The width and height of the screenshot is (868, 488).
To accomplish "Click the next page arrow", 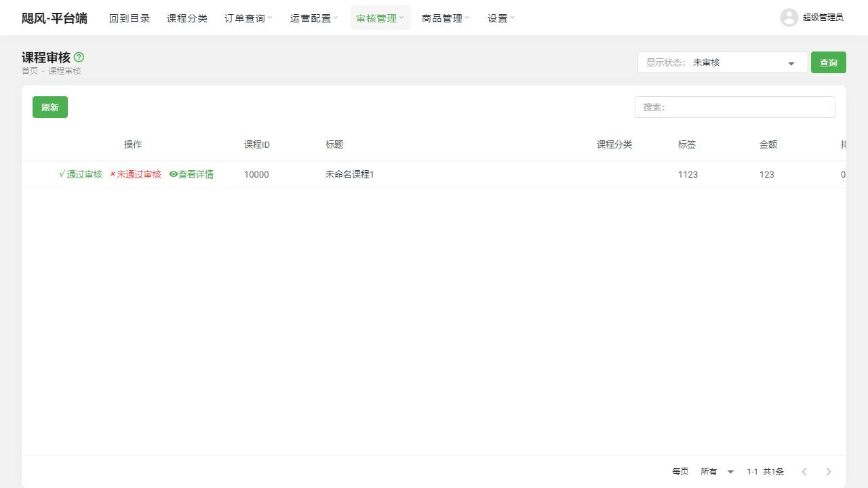I will click(828, 471).
